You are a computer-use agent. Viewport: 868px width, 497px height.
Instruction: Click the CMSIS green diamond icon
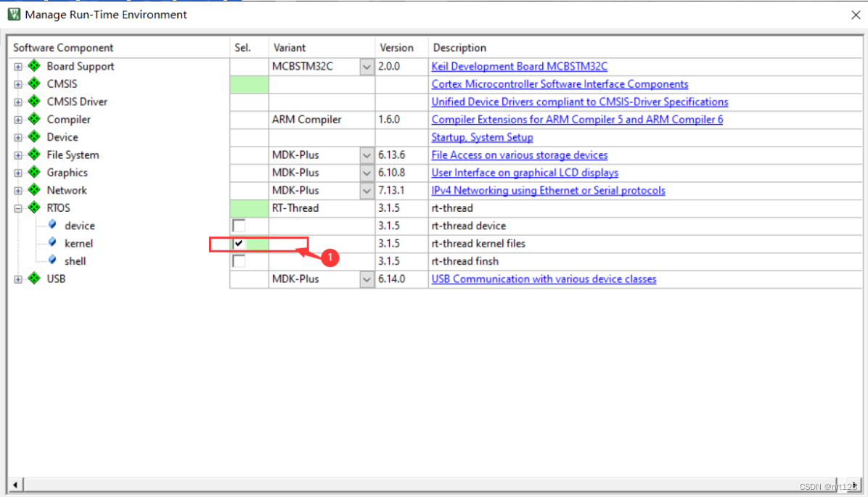[34, 83]
